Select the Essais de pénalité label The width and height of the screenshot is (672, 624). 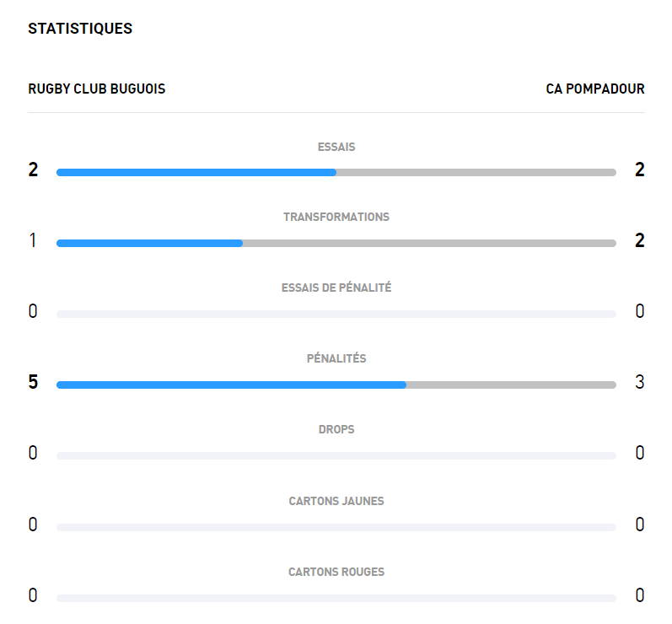(x=336, y=288)
